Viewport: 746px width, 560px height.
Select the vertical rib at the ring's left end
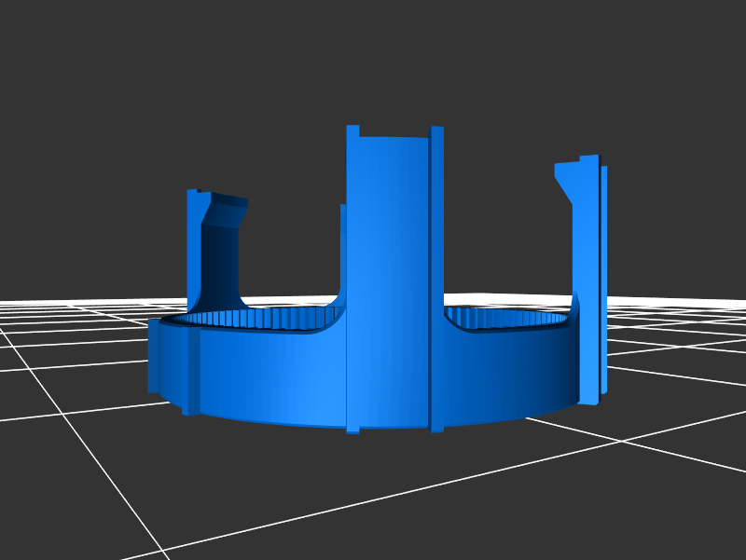(x=192, y=371)
